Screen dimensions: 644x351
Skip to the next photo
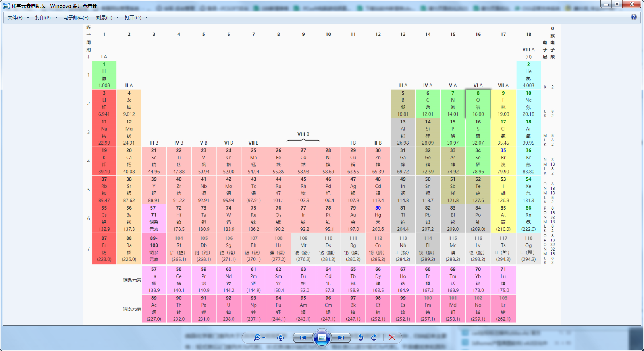tap(341, 337)
